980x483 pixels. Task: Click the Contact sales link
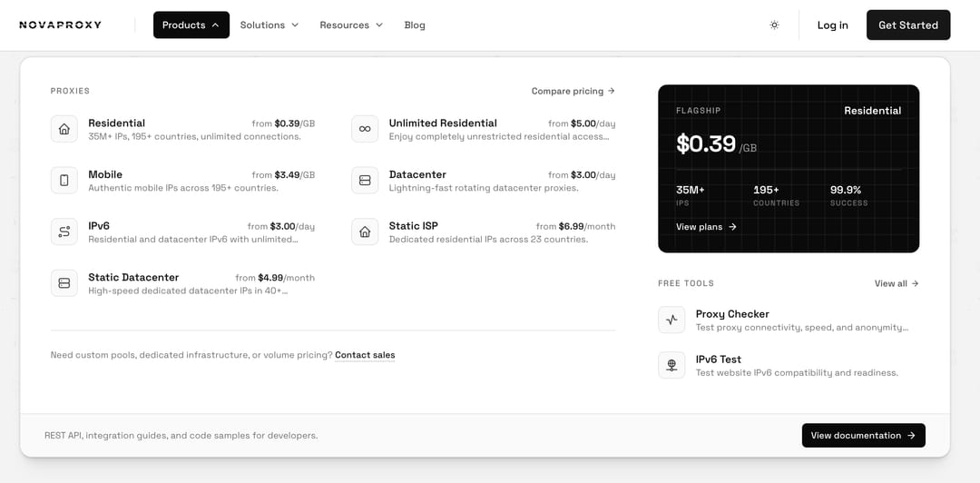(365, 355)
